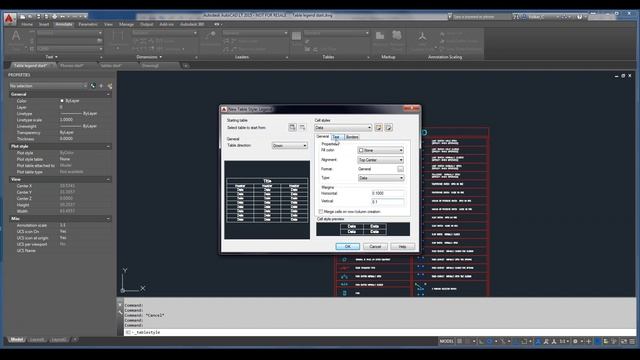640x360 pixels.
Task: Click the create new cell style icon
Action: pyautogui.click(x=379, y=128)
